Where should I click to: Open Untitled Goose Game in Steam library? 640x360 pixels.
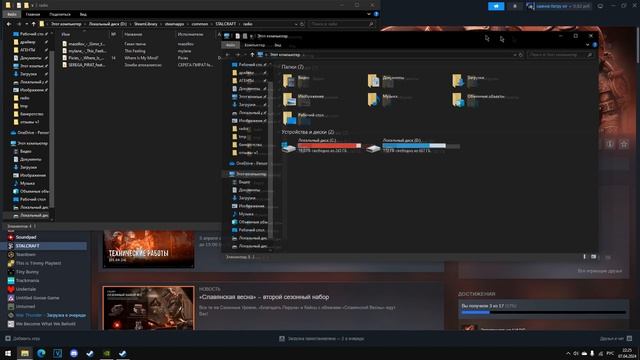37,298
